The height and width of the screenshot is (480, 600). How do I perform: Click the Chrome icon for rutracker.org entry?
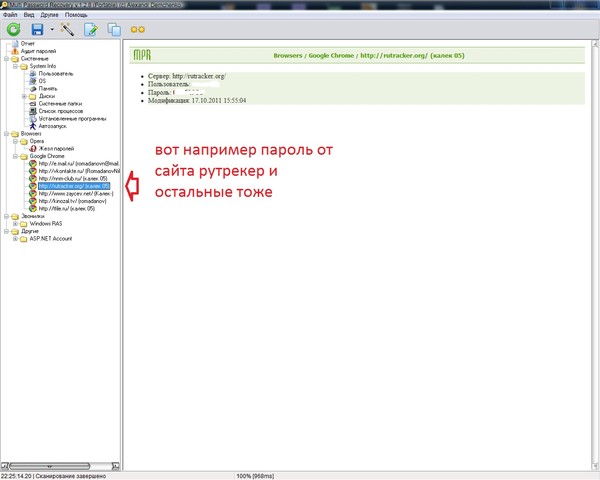pyautogui.click(x=33, y=186)
